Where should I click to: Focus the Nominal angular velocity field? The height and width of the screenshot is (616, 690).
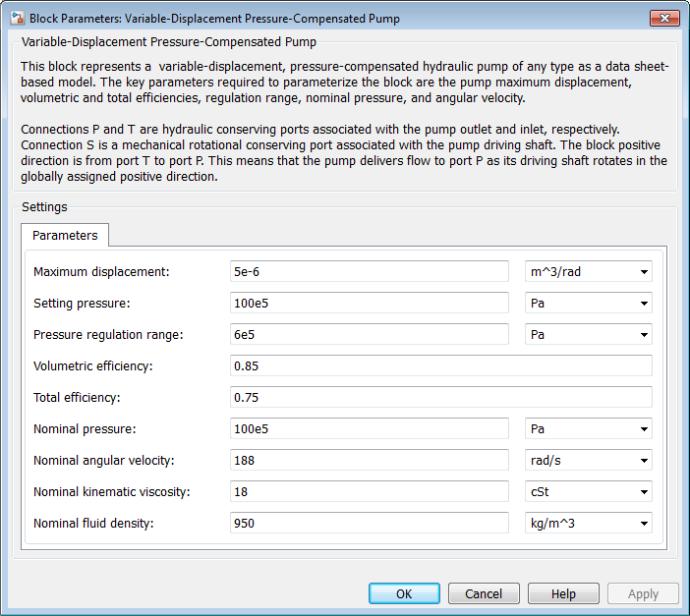pos(369,461)
